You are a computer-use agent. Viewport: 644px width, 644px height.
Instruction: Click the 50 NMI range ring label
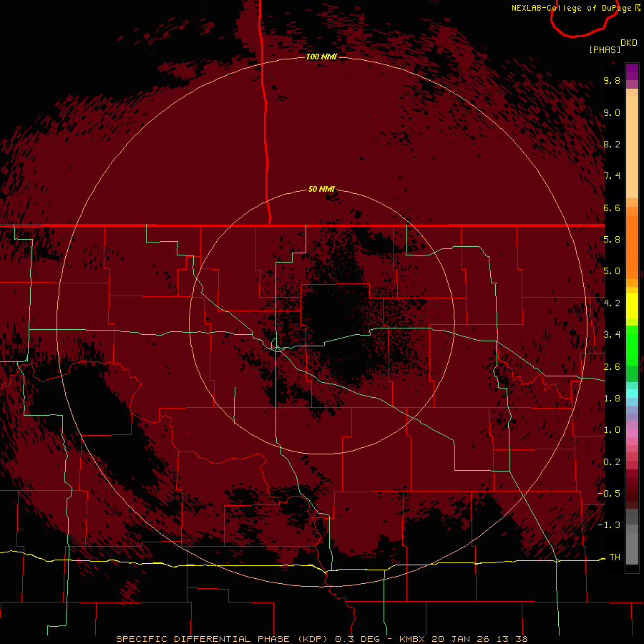tap(321, 189)
